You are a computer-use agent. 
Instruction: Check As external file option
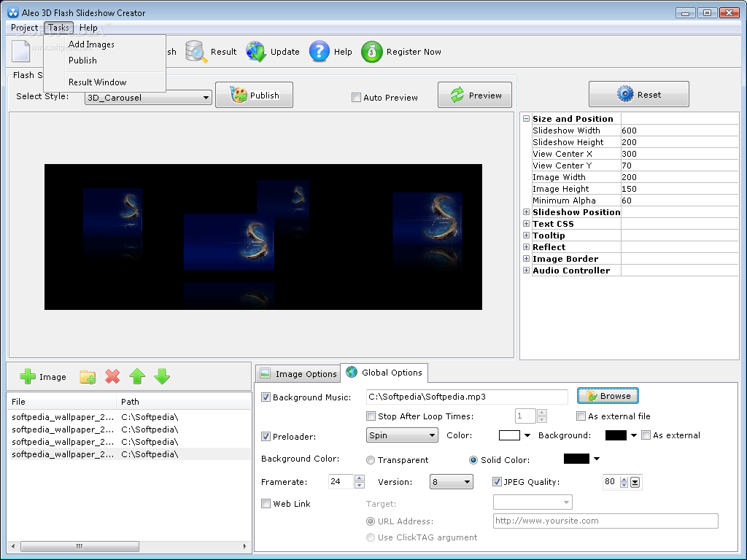581,416
